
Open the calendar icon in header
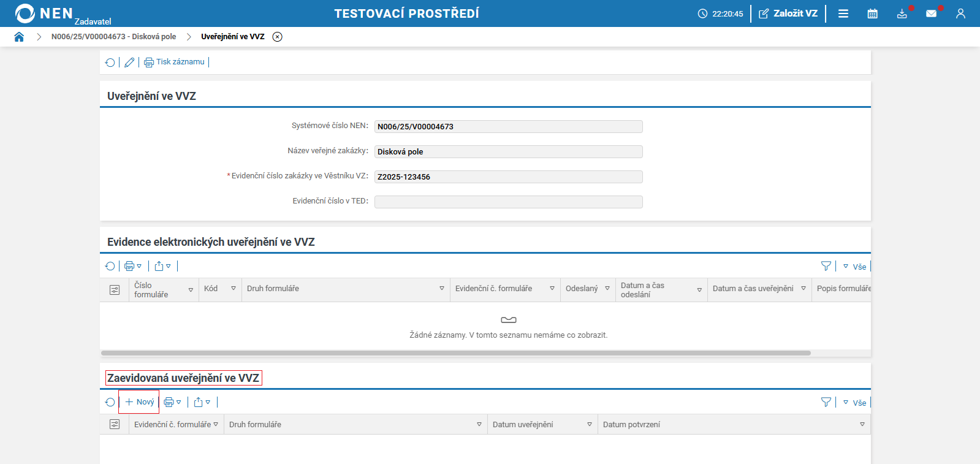tap(872, 13)
